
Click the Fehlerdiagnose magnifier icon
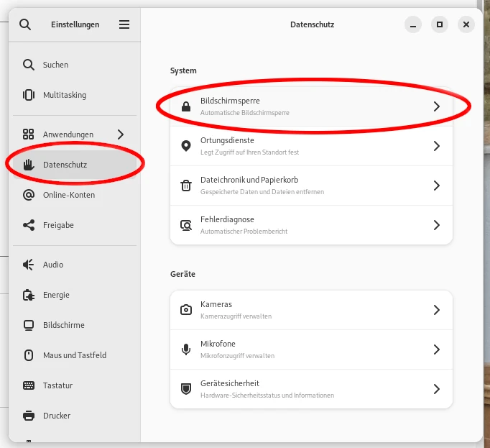(186, 225)
